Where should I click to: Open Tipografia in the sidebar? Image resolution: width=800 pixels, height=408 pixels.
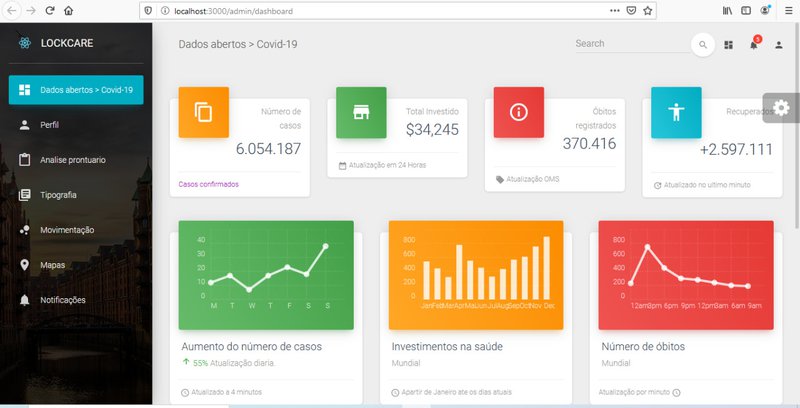coord(58,195)
